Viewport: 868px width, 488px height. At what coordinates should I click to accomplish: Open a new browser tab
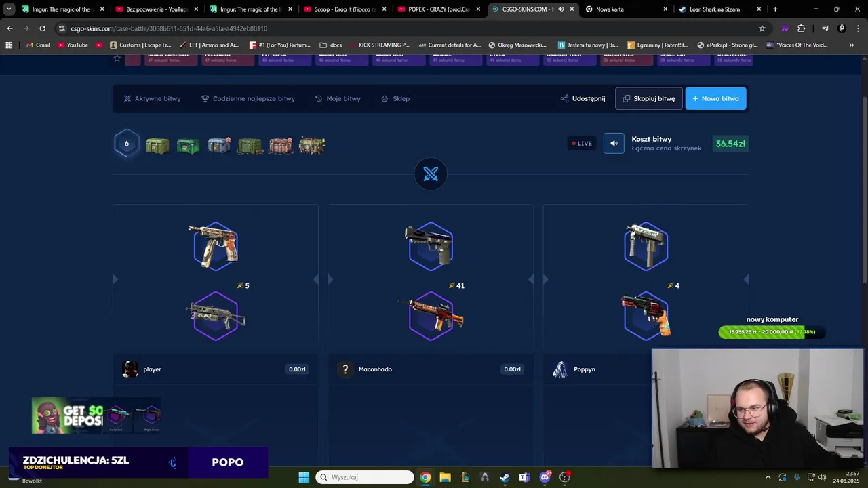pos(775,9)
